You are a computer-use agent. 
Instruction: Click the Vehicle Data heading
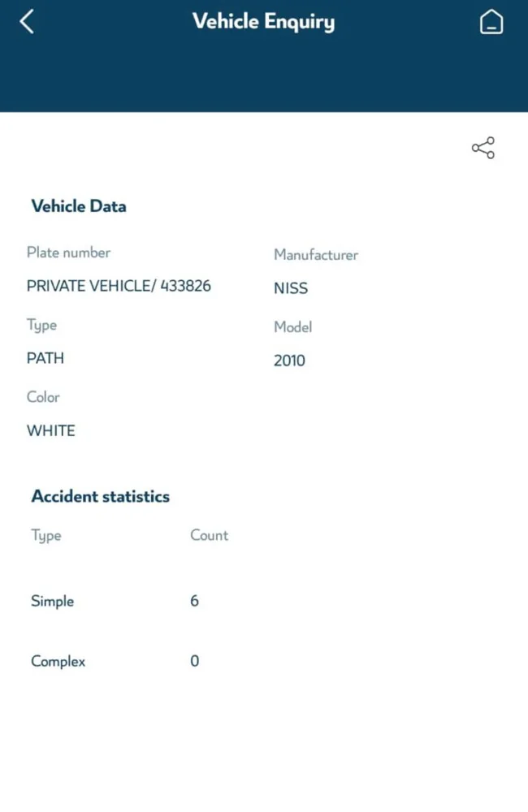click(79, 206)
